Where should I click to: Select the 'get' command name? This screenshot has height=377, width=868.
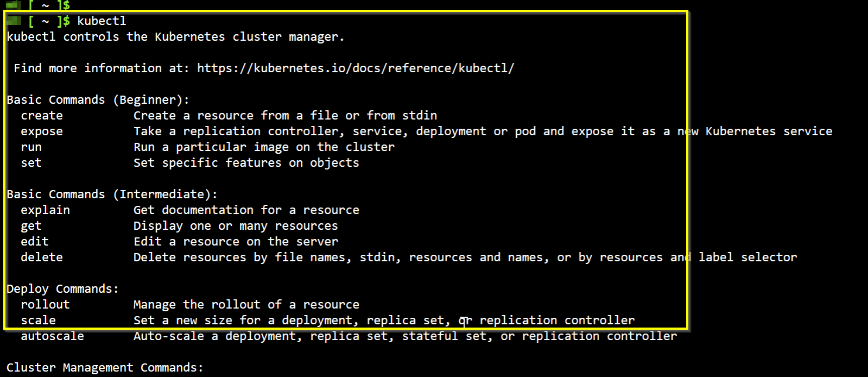click(x=31, y=226)
